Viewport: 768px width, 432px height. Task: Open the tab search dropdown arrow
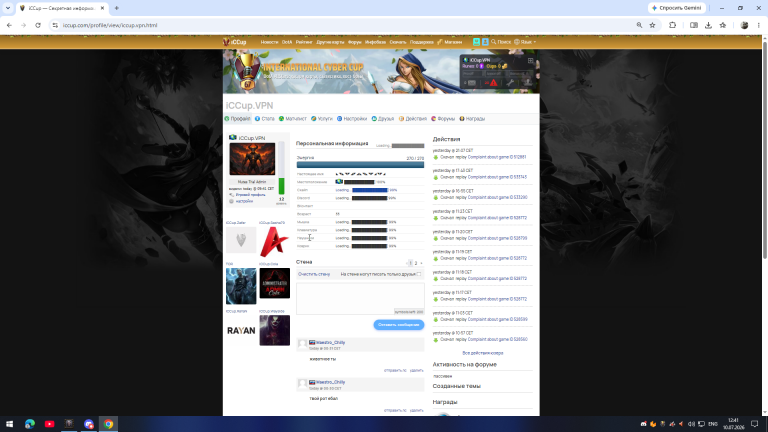pos(8,8)
